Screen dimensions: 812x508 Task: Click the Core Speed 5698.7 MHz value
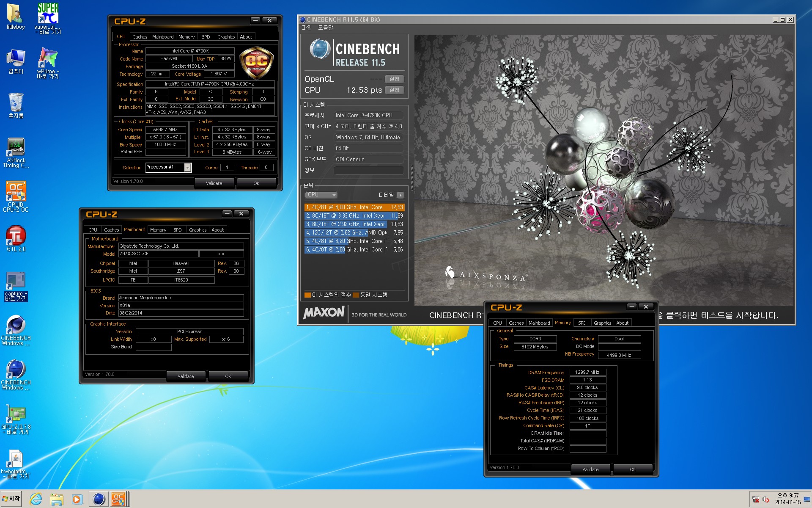tap(165, 130)
